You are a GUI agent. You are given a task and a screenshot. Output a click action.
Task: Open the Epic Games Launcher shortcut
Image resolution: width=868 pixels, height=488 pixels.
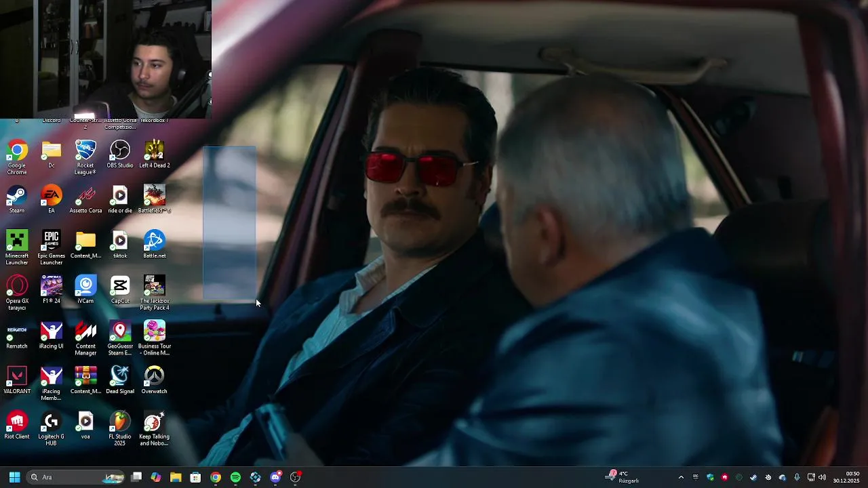pos(52,248)
